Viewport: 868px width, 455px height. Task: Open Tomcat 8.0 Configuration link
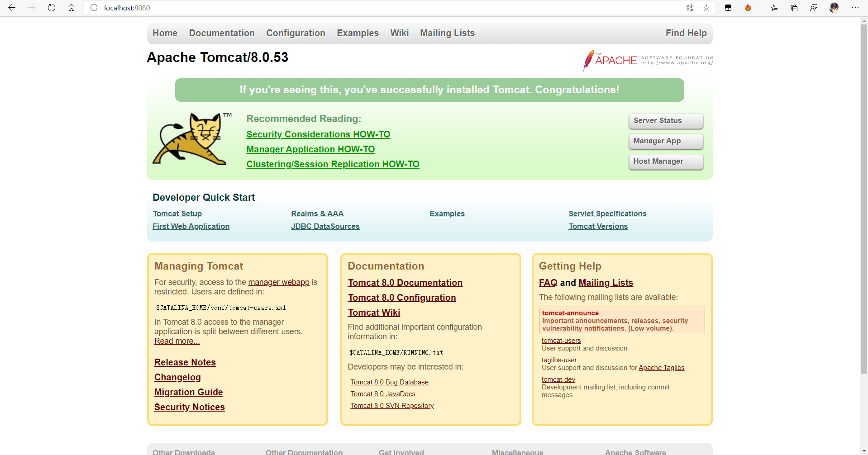tap(402, 298)
